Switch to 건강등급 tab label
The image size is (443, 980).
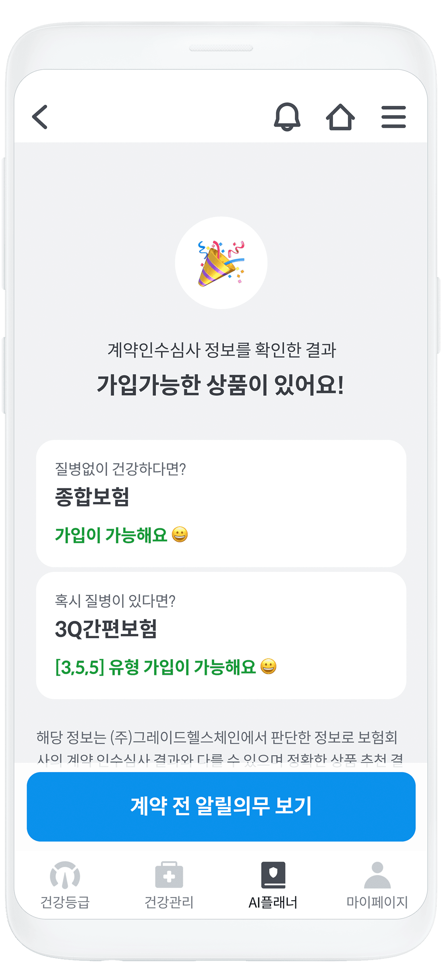pyautogui.click(x=65, y=902)
